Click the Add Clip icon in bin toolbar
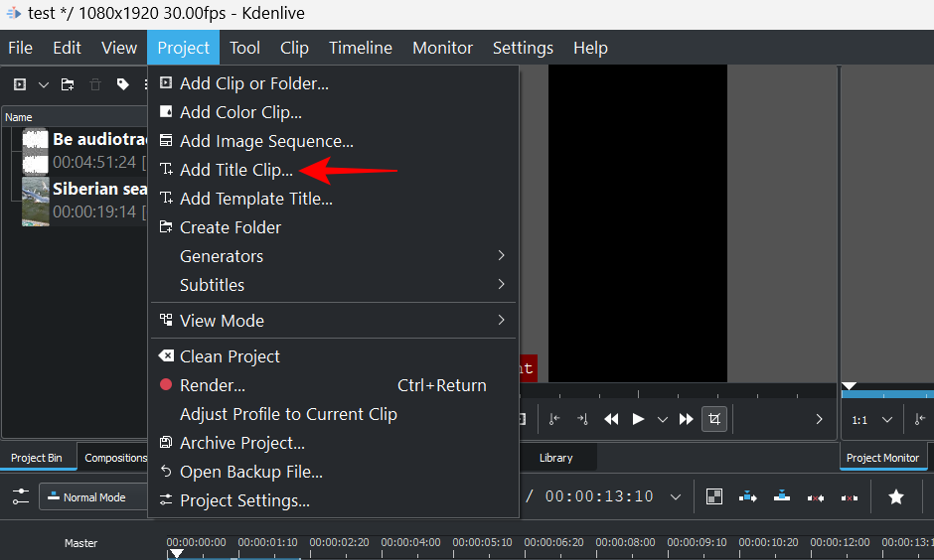The image size is (934, 560). (x=20, y=84)
